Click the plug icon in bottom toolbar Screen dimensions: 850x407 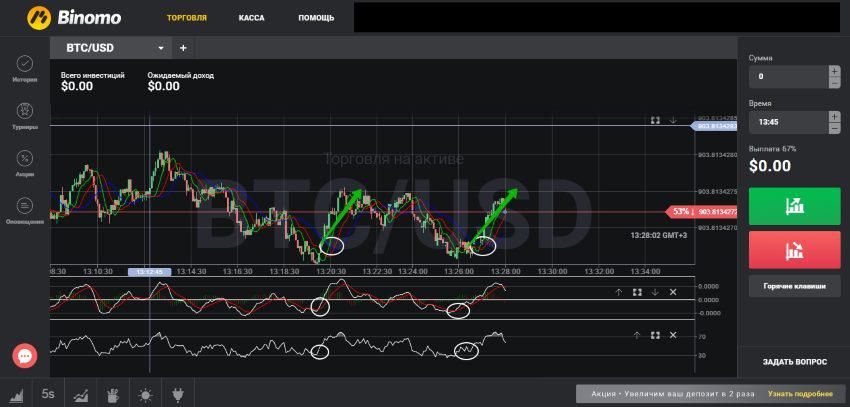point(178,394)
